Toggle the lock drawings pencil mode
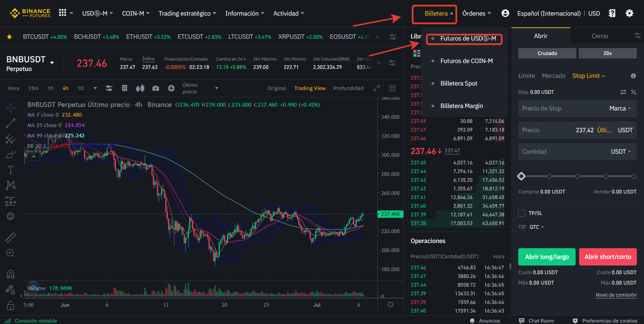 [10, 289]
